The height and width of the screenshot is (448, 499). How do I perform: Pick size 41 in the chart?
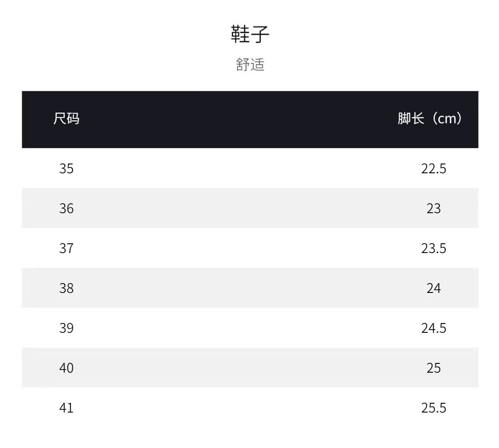click(67, 408)
